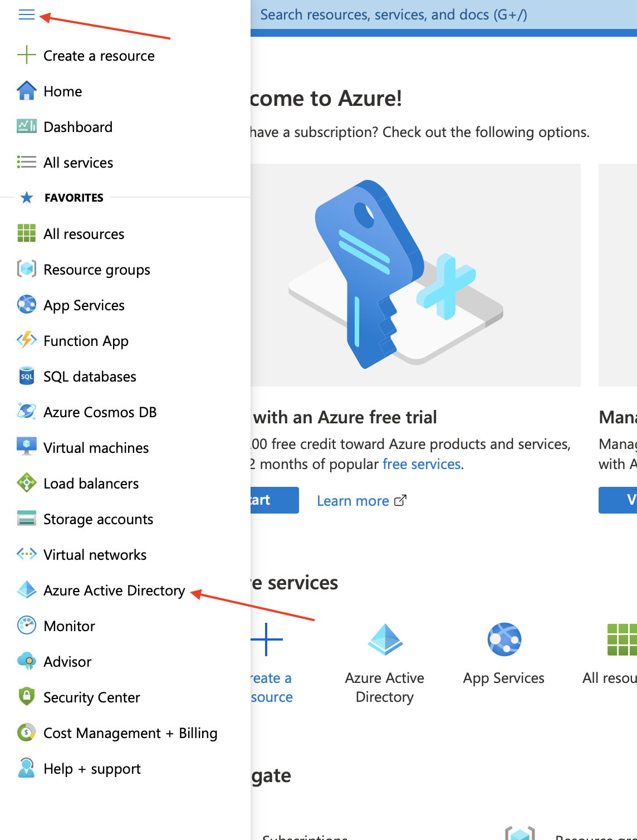Follow the free services hyperlink
Image resolution: width=637 pixels, height=840 pixels.
[x=422, y=464]
